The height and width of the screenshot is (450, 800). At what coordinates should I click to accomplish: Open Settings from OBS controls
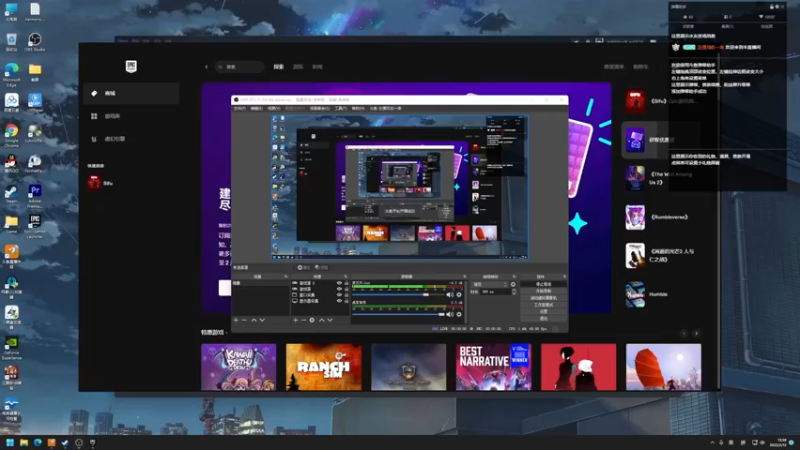[x=543, y=311]
